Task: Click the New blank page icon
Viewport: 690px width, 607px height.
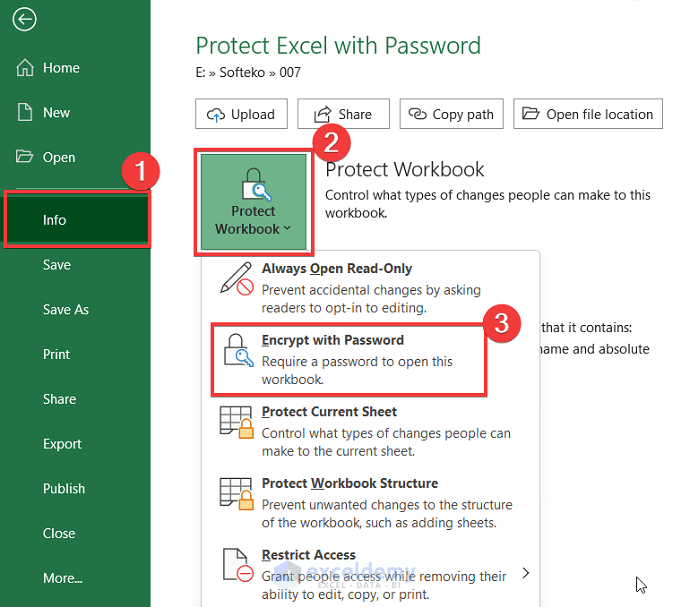Action: 25,112
